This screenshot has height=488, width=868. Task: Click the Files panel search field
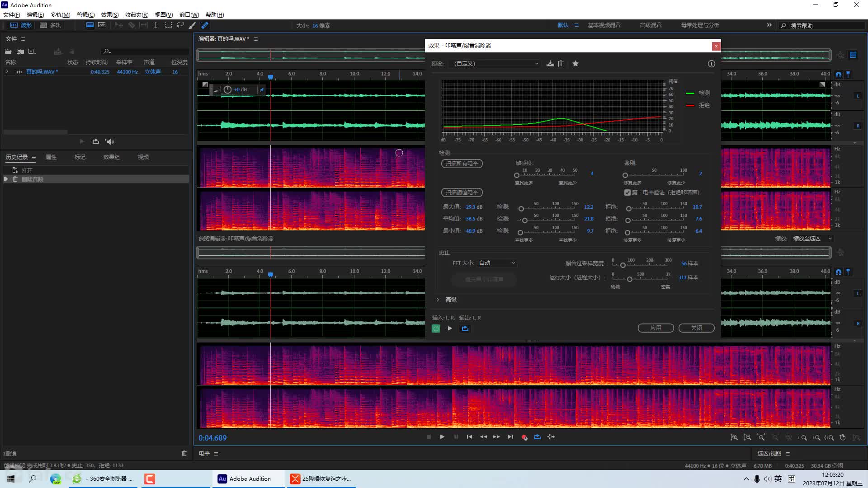coord(145,52)
